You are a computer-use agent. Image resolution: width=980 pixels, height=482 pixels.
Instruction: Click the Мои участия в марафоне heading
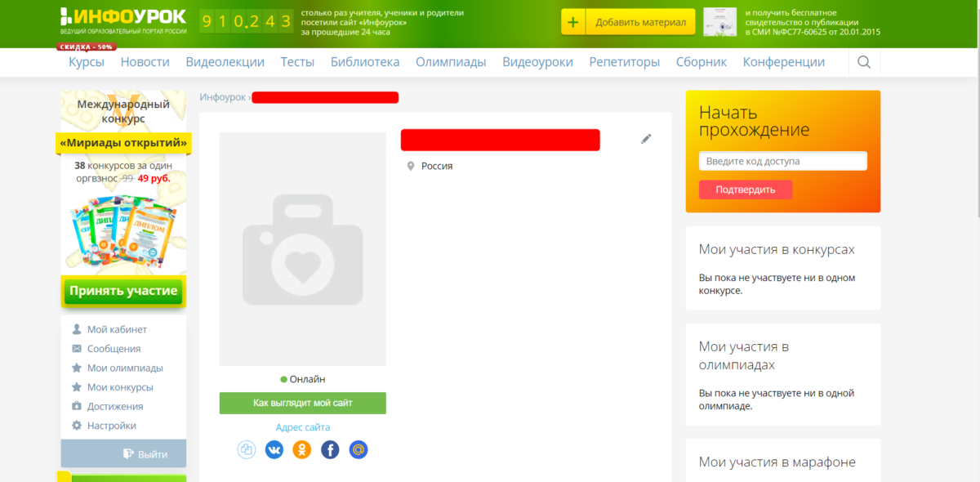777,462
